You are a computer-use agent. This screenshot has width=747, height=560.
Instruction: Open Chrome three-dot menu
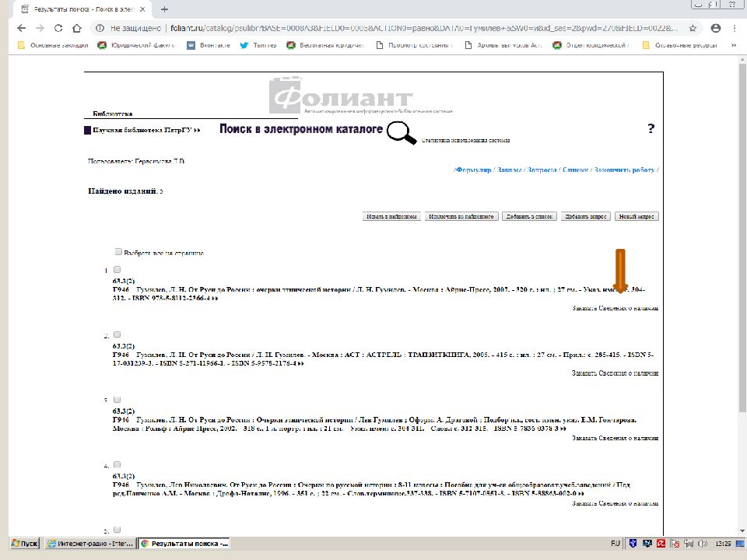[x=734, y=28]
